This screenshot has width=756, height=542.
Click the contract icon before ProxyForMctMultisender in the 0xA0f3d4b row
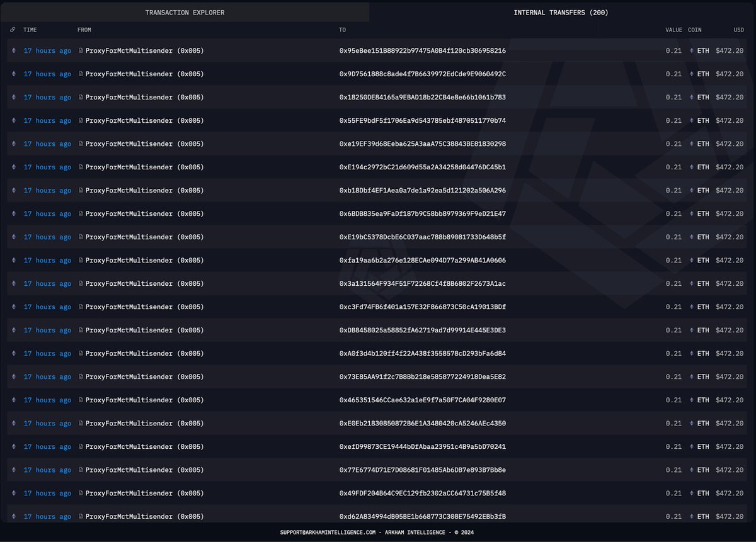coord(81,354)
